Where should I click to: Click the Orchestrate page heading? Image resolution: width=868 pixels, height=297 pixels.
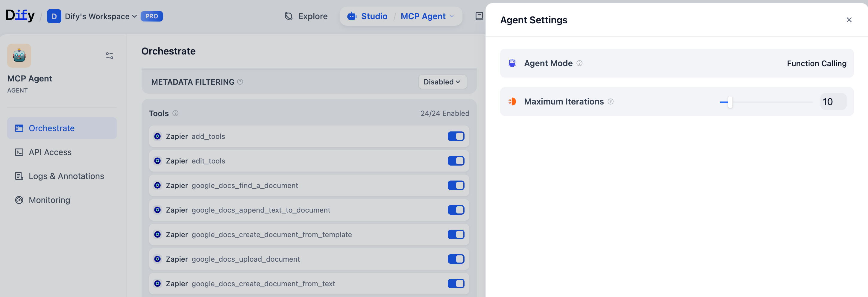point(169,51)
